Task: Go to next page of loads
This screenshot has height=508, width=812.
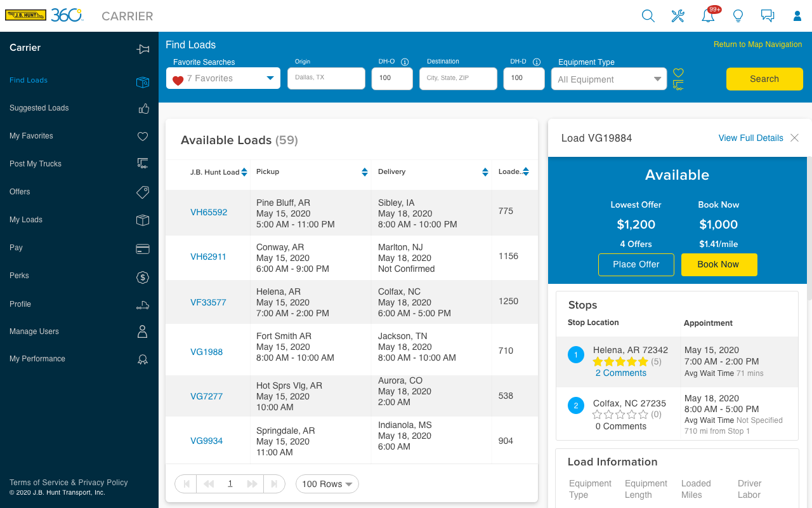Action: point(252,484)
